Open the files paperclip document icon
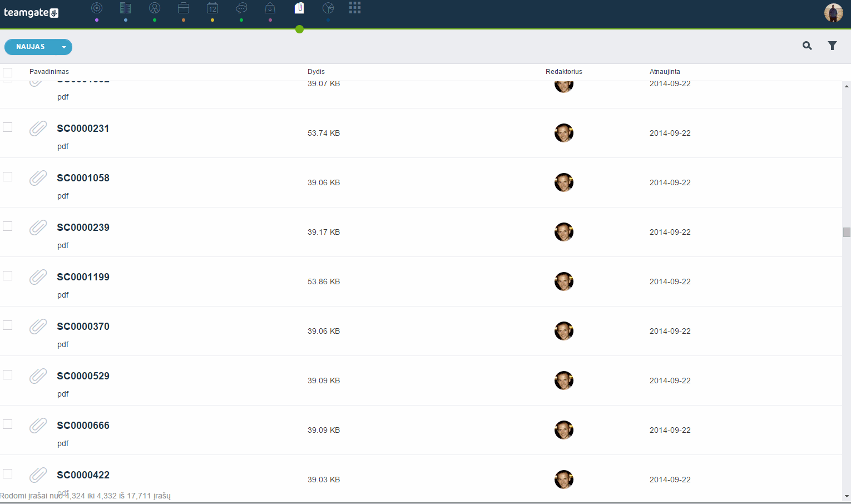The image size is (851, 504). 299,8
